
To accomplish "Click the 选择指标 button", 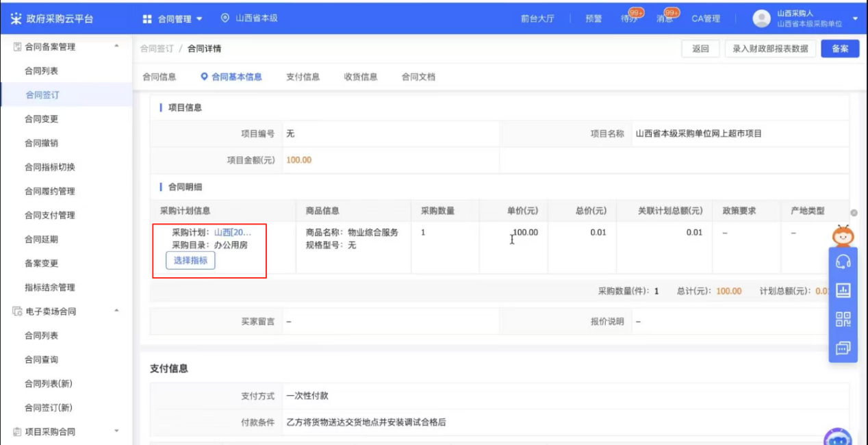I will 190,260.
